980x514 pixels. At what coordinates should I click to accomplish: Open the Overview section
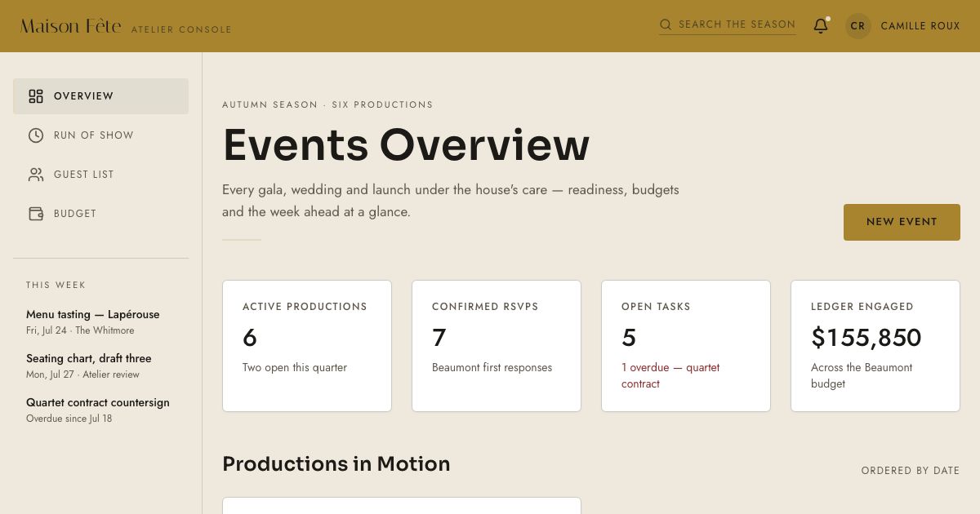click(x=100, y=96)
